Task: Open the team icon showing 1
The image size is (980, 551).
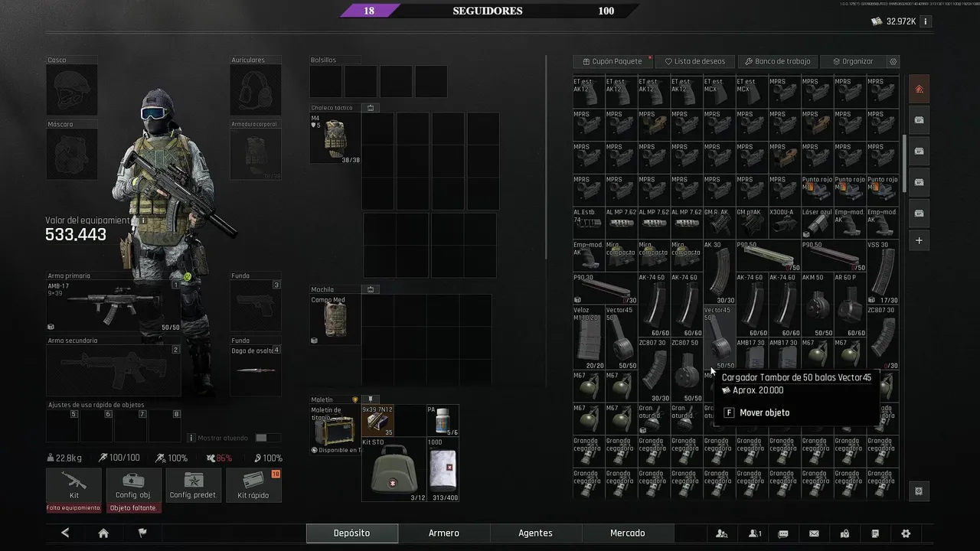Action: [755, 533]
